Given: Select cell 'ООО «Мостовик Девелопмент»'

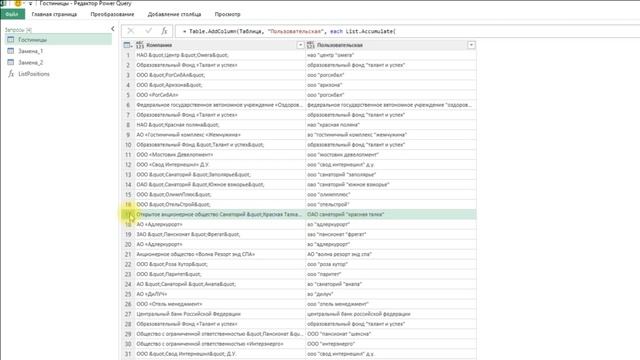Looking at the screenshot, I should tap(220, 155).
